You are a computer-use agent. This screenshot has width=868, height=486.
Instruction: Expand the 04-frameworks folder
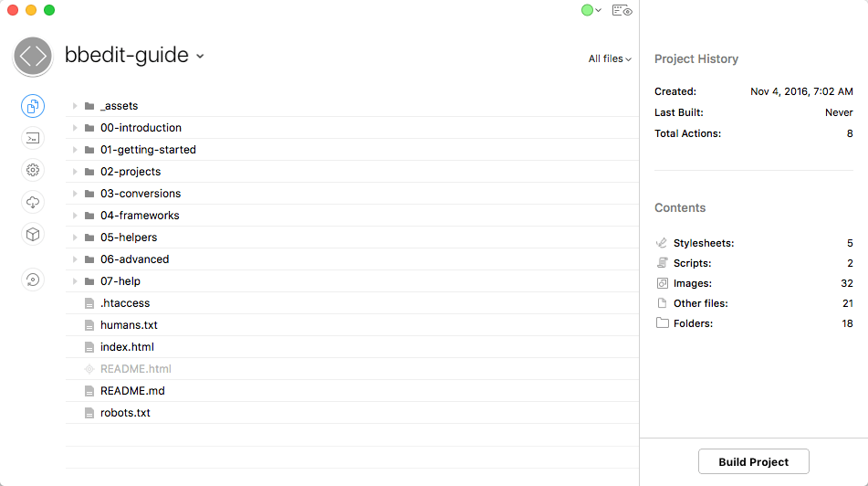pos(74,216)
